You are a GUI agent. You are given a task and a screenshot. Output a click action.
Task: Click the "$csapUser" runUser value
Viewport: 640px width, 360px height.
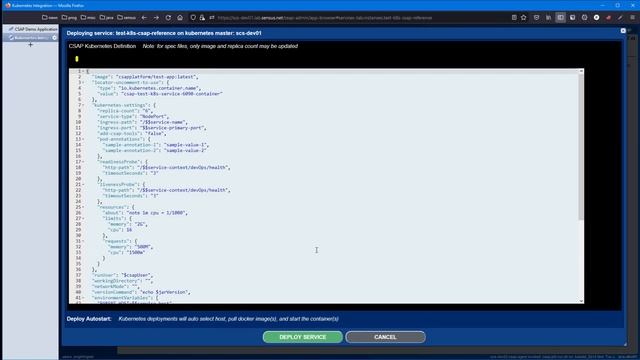(137, 275)
